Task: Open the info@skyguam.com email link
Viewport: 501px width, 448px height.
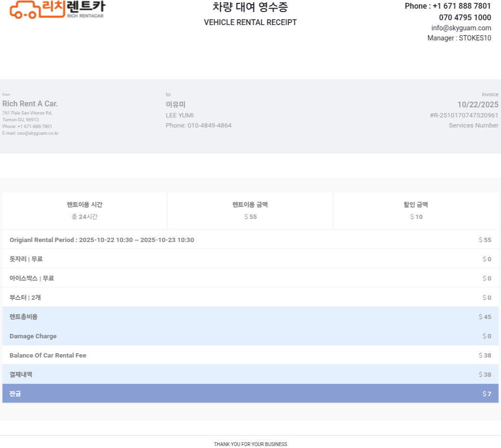Action: click(x=461, y=28)
